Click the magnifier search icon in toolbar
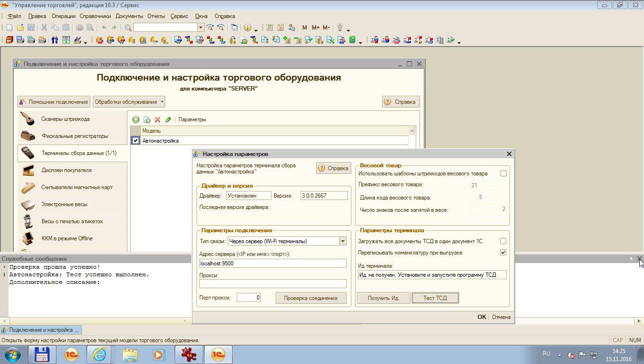 click(x=128, y=28)
